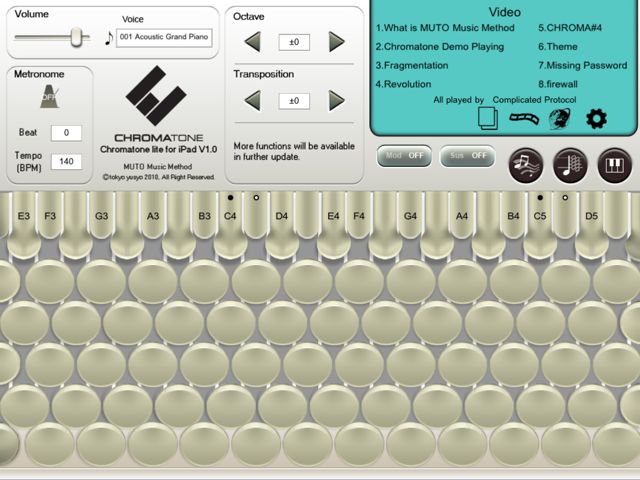Click the Beat value field
640x480 pixels.
point(66,133)
